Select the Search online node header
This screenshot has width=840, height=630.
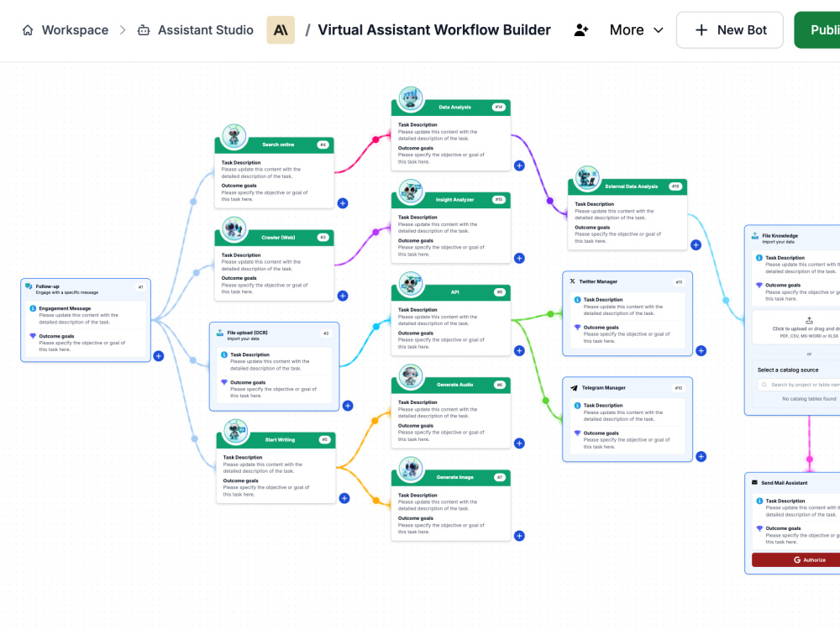pyautogui.click(x=275, y=144)
